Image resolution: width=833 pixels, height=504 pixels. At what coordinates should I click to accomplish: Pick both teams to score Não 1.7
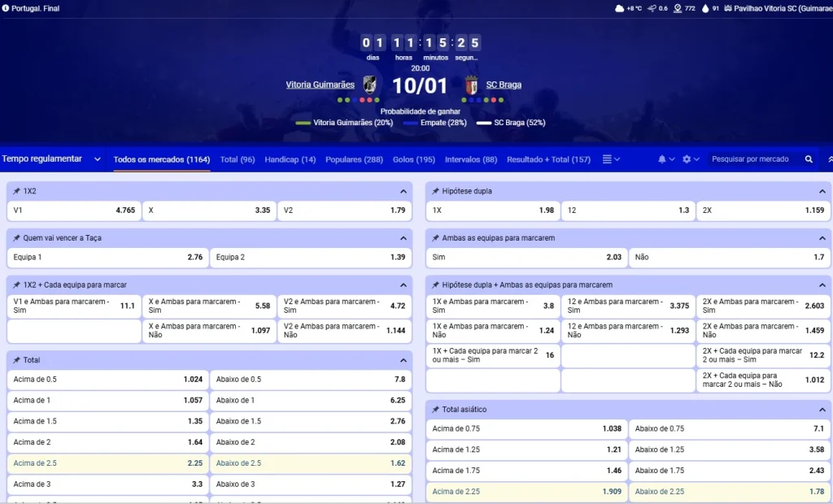(x=730, y=257)
